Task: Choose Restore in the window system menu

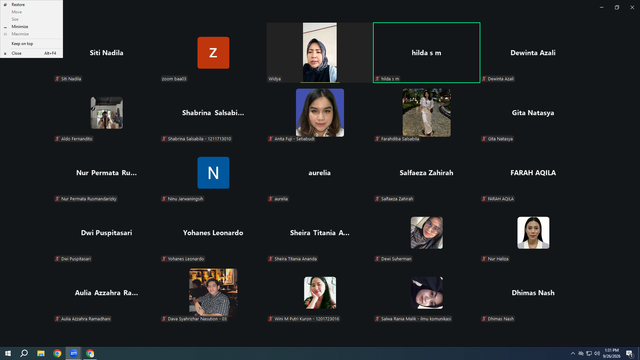Action: 31,4
